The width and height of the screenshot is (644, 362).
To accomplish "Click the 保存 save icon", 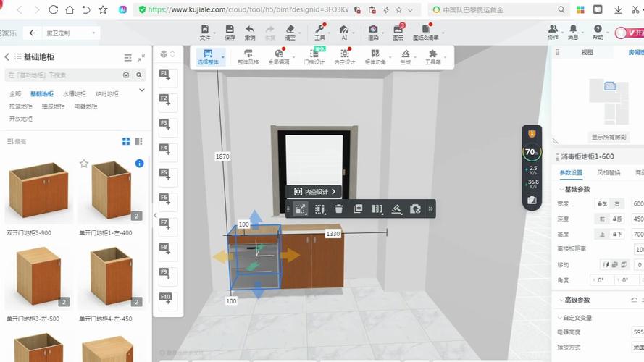I will 230,32.
